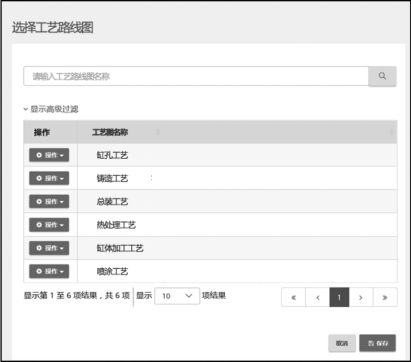411x362 pixels.
Task: Click the 取消 cancel button
Action: click(342, 343)
